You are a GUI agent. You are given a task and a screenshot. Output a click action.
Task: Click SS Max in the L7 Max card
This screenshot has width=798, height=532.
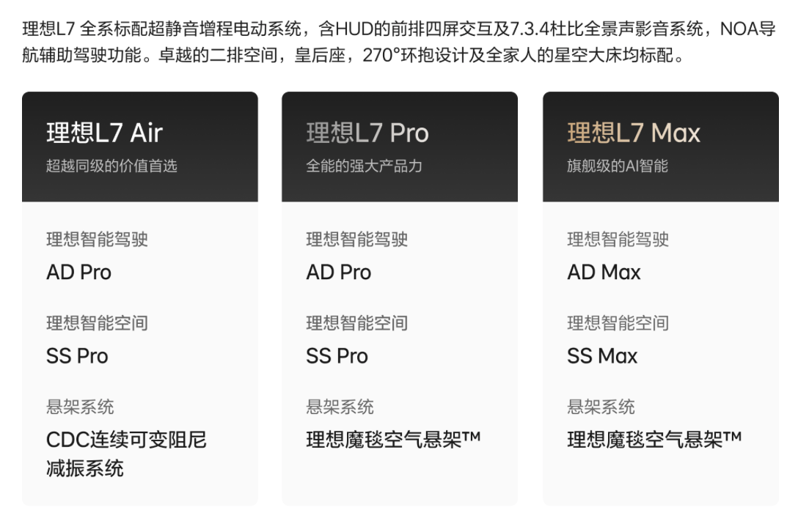pos(602,356)
